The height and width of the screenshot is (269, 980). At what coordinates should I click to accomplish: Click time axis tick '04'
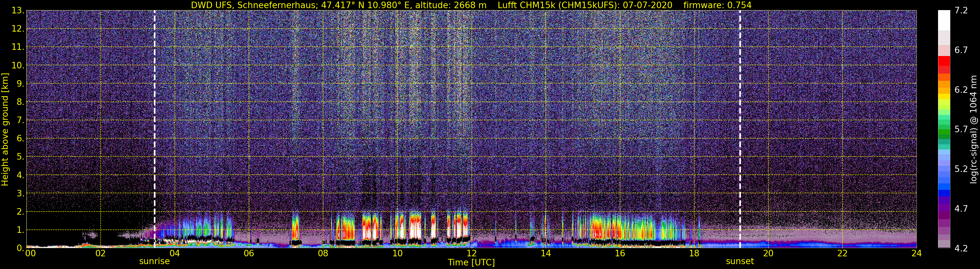(175, 253)
